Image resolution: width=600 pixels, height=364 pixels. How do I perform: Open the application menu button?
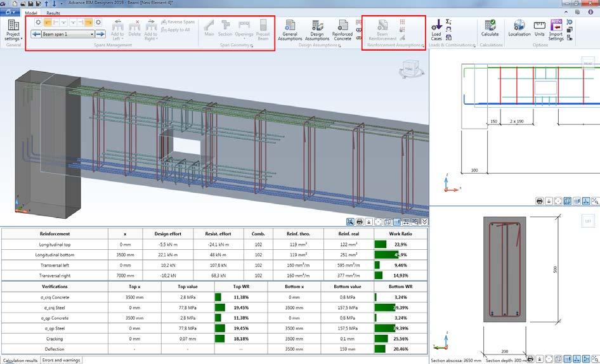[x=10, y=12]
